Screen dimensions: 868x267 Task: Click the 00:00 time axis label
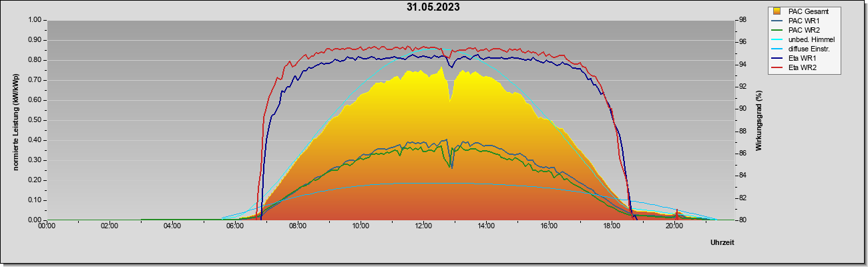(47, 227)
